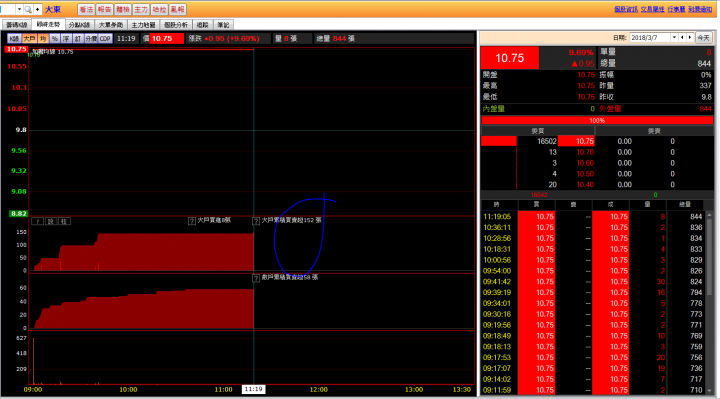Click help icon beside 散戶累積買賣超 label
Viewport: 720px width, 399px height.
point(256,278)
